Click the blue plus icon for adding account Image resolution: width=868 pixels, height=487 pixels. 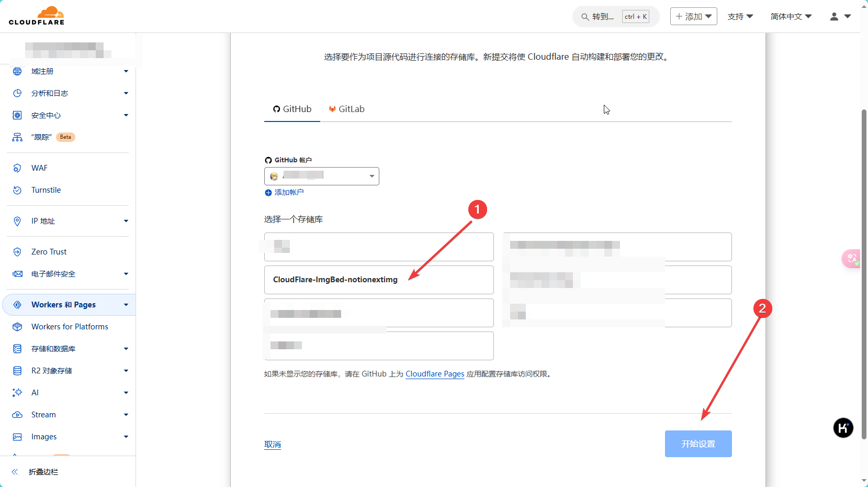point(268,193)
